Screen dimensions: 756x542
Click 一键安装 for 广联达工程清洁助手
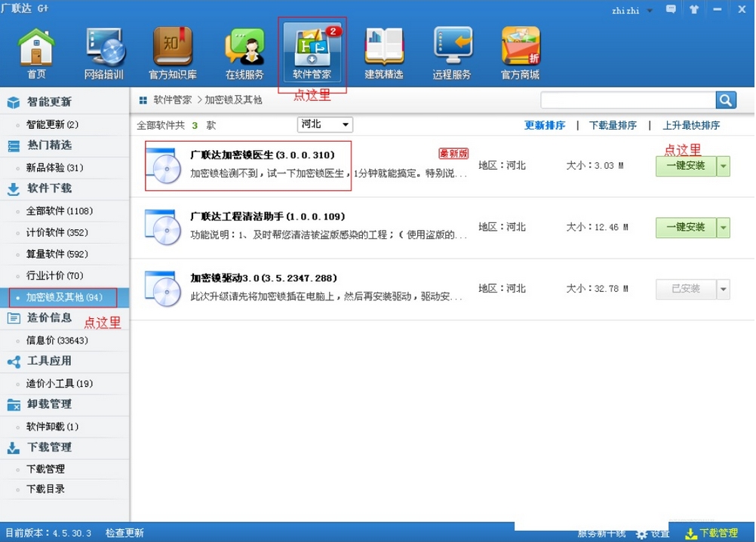686,228
